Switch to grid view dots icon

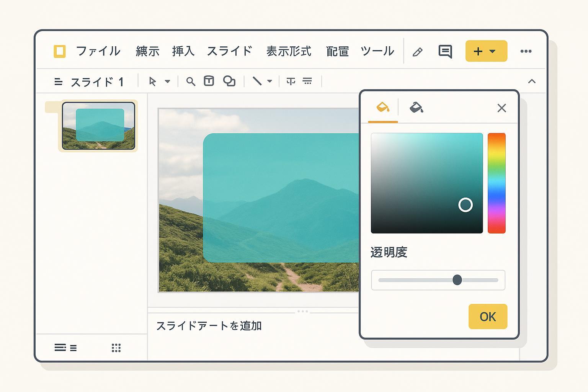click(x=116, y=348)
